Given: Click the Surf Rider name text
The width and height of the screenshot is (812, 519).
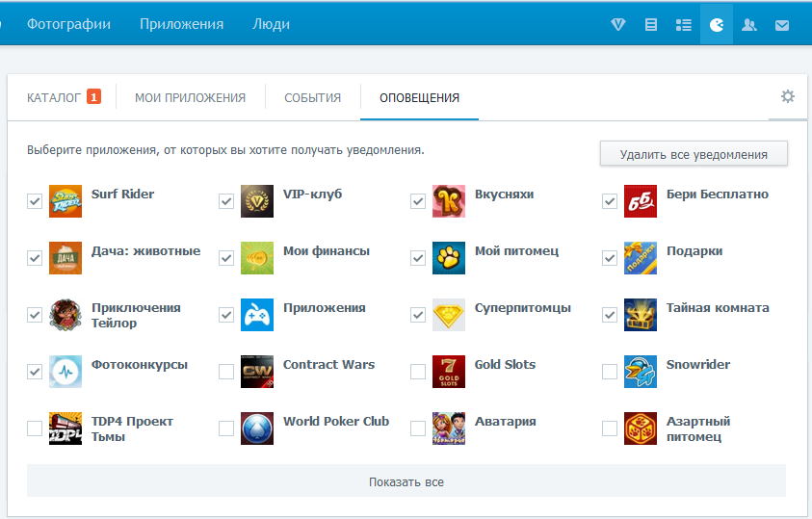Looking at the screenshot, I should [122, 195].
